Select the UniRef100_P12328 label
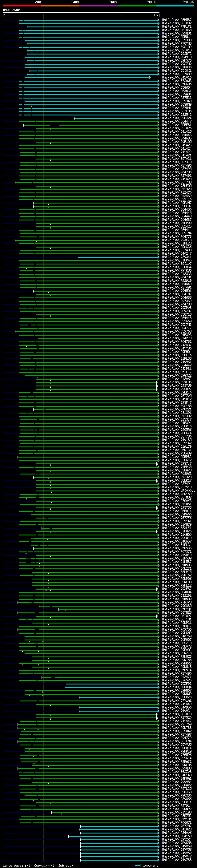Image resolution: width=197 pixels, height=868 pixels. (177, 477)
